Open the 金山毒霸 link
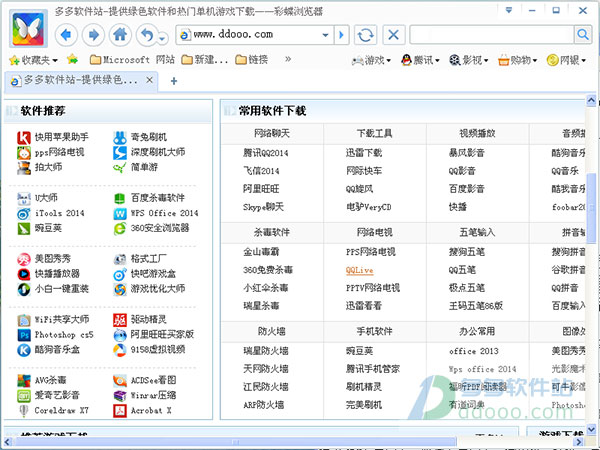This screenshot has width=600, height=450. [x=261, y=252]
